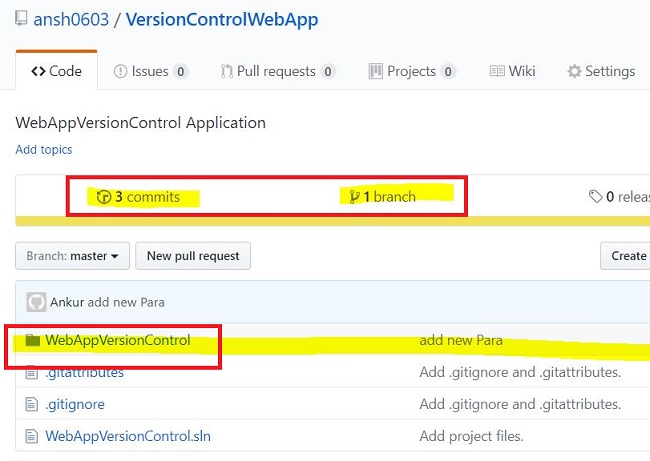Click the WebAppVersionControl.sln file icon
The image size is (650, 461).
coord(33,436)
